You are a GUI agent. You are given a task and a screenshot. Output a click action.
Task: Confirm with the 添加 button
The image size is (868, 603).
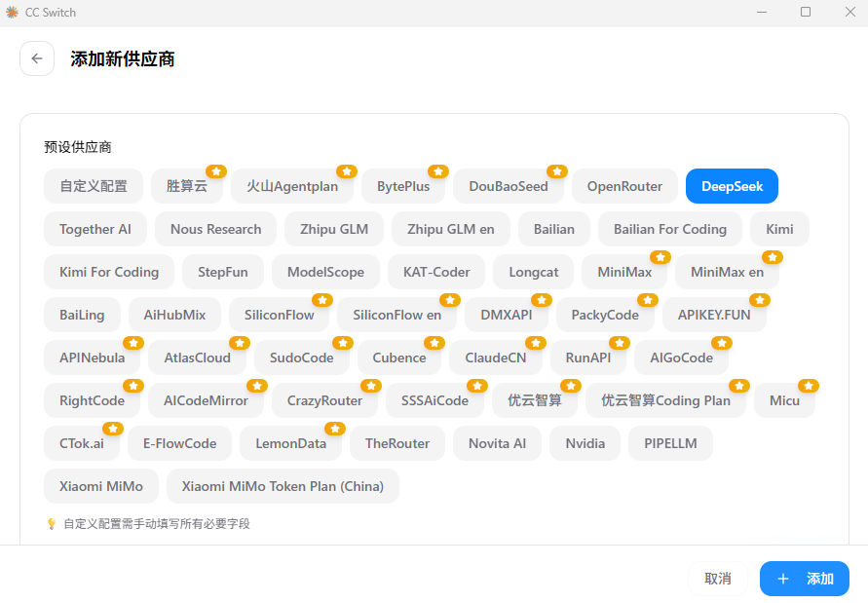(805, 579)
